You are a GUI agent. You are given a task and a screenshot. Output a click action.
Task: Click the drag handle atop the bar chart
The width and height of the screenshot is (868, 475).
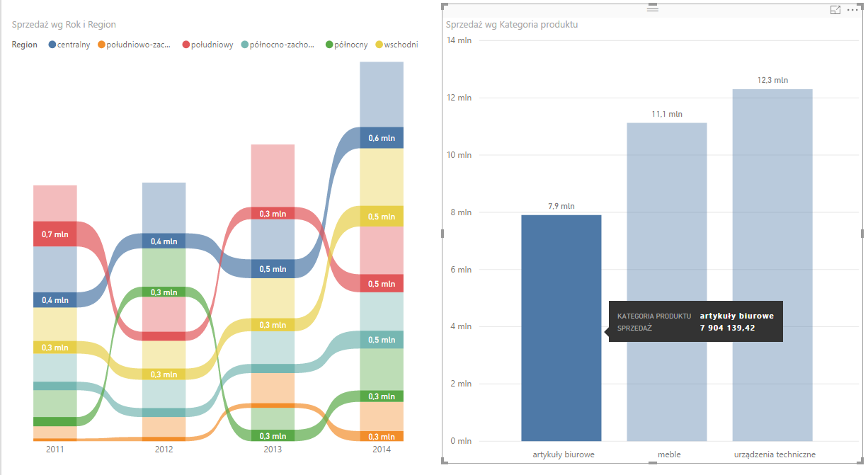[652, 8]
